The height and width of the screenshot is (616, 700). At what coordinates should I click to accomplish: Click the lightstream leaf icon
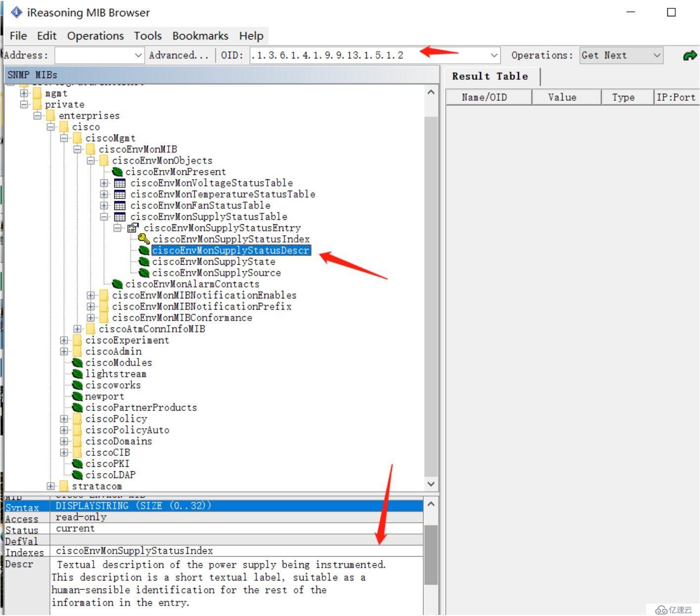[77, 374]
